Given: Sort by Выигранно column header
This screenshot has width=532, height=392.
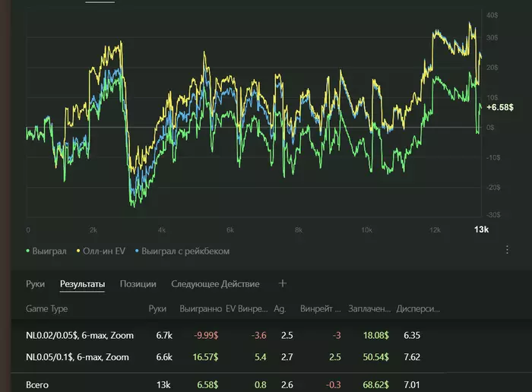Looking at the screenshot, I should [201, 309].
